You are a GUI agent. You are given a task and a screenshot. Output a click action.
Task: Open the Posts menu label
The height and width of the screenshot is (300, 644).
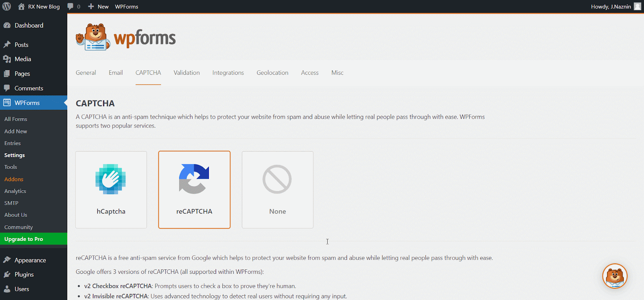click(x=21, y=45)
